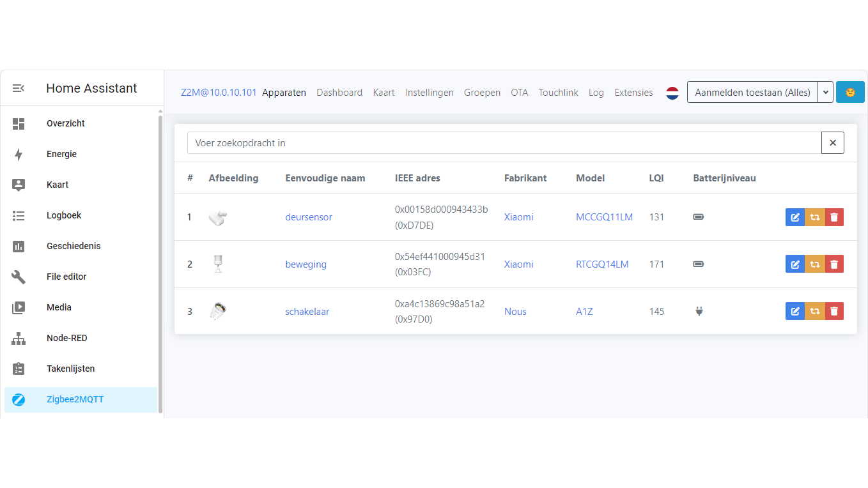The image size is (868, 488).
Task: Focus the search input field
Action: click(504, 143)
